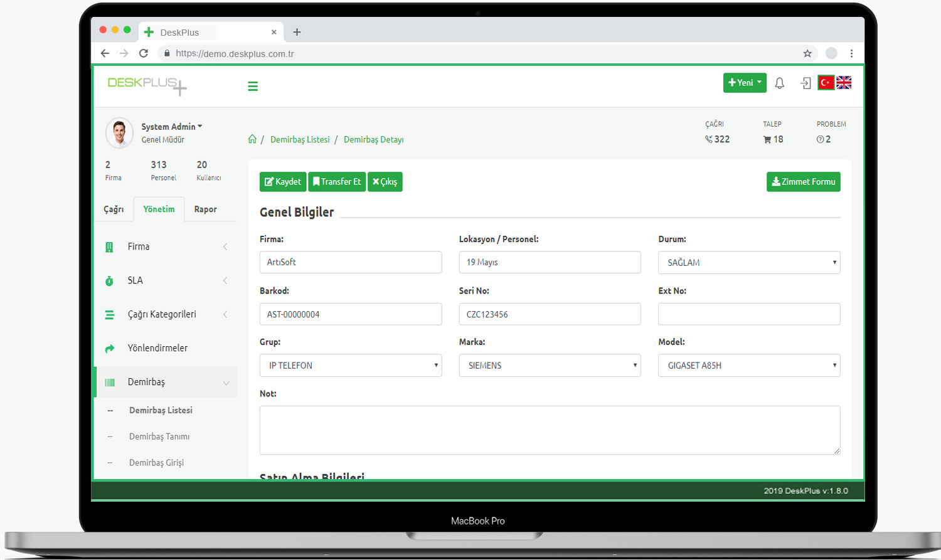This screenshot has height=560, width=941.
Task: Open the Durum dropdown showing SAĞLAM
Action: (x=749, y=263)
